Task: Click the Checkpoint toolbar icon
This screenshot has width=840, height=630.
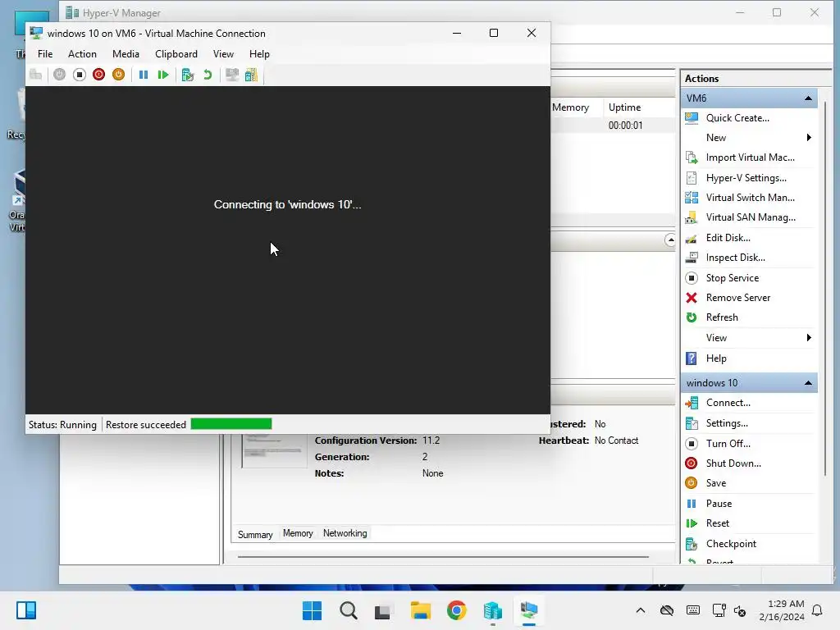Action: (188, 75)
